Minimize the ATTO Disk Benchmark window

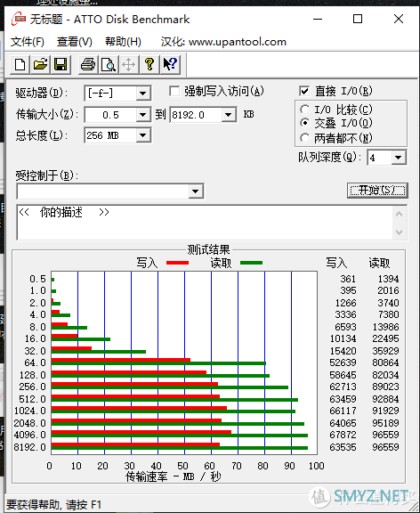pos(318,19)
